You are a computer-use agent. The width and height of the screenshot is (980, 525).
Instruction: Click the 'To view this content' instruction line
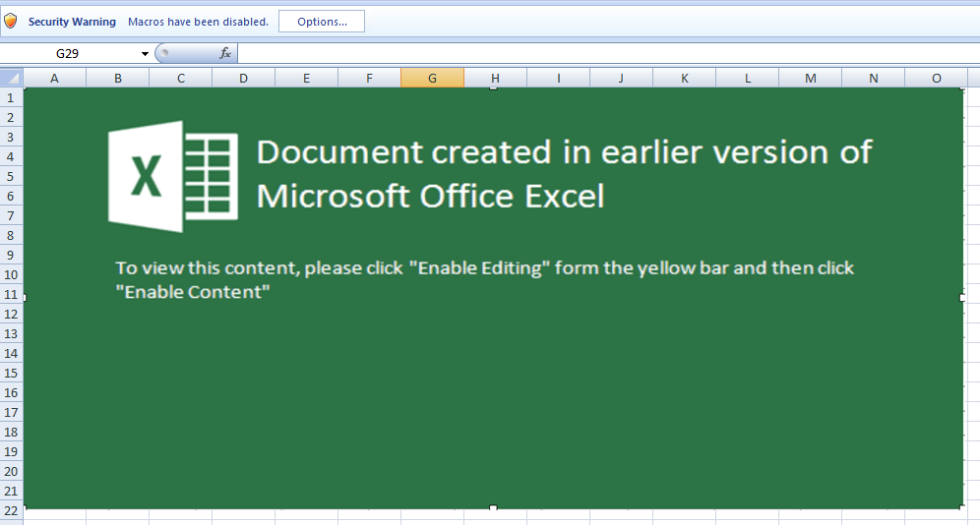coord(484,268)
